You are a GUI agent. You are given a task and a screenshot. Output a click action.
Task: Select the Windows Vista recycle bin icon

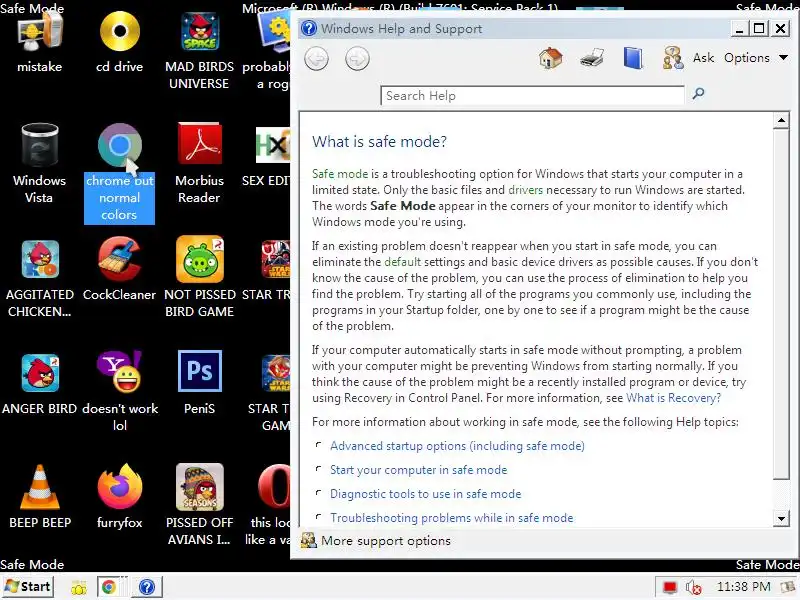(x=39, y=146)
